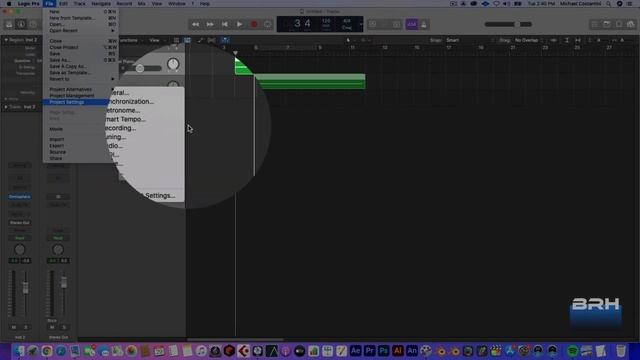Select the long green MIDI region

coord(310,81)
